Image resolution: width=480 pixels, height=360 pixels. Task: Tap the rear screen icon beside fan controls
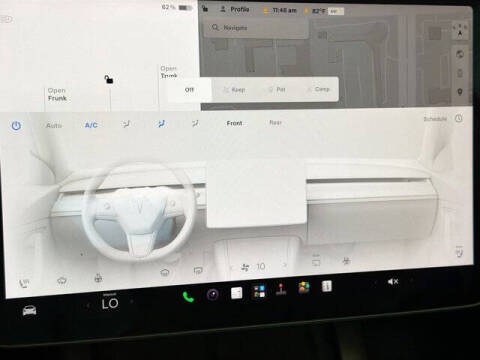[316, 260]
